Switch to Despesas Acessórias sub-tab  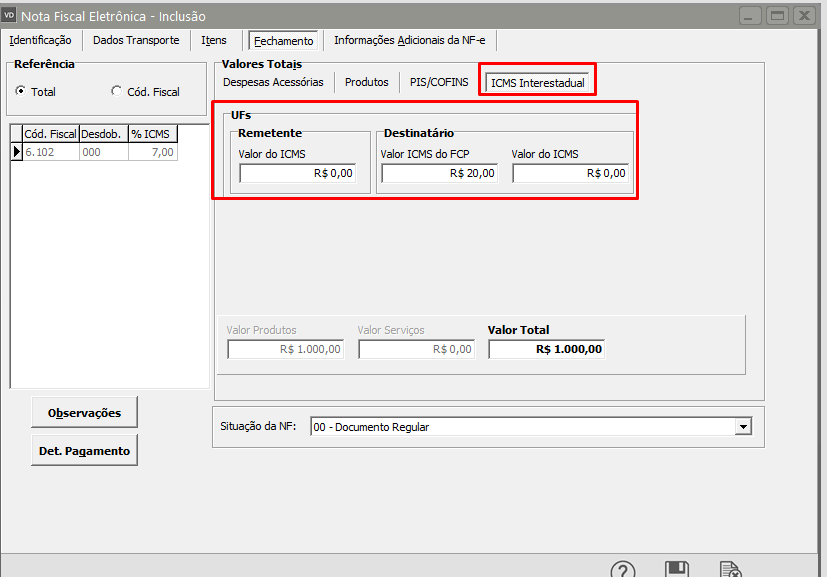point(273,82)
